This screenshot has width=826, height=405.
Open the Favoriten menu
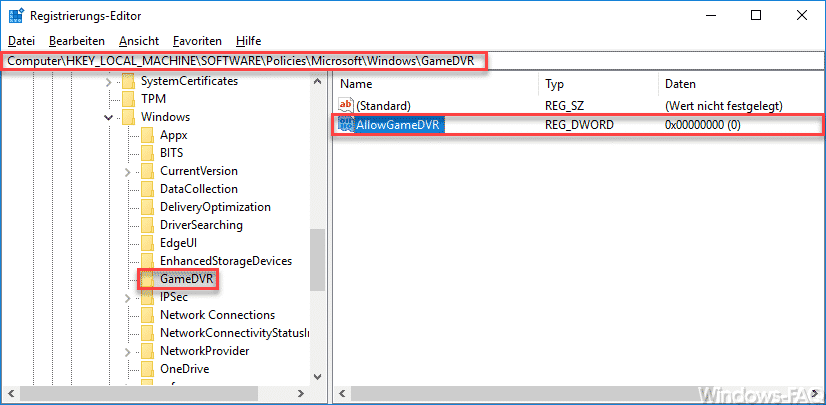click(x=197, y=41)
